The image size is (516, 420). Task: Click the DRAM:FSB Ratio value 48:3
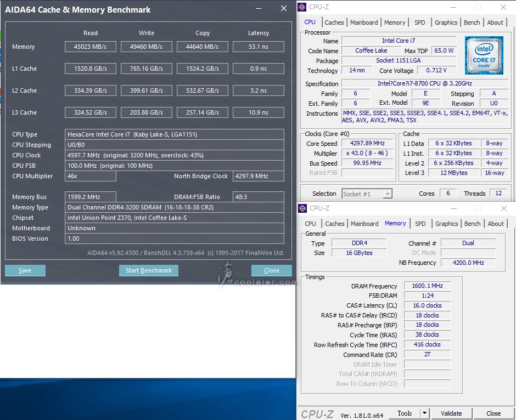click(x=259, y=197)
